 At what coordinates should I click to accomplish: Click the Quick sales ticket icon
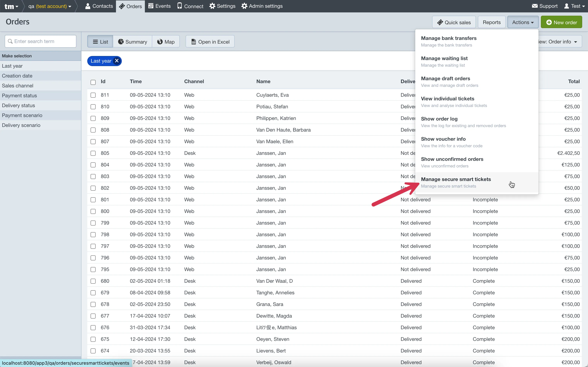(x=440, y=22)
